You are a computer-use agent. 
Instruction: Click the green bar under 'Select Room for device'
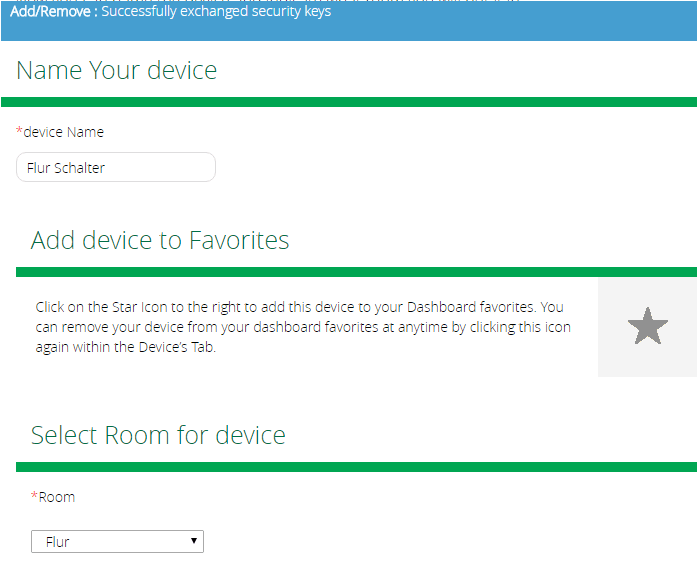356,467
